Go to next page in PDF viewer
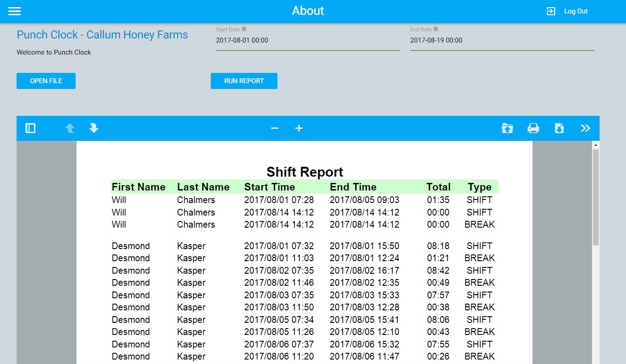This screenshot has height=364, width=626. click(x=94, y=128)
